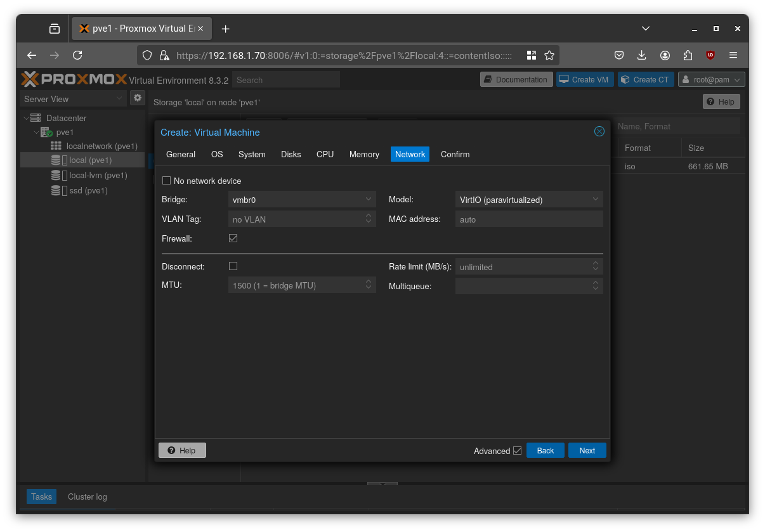Select the ssd storage icon in tree
The height and width of the screenshot is (532, 765).
coord(56,190)
